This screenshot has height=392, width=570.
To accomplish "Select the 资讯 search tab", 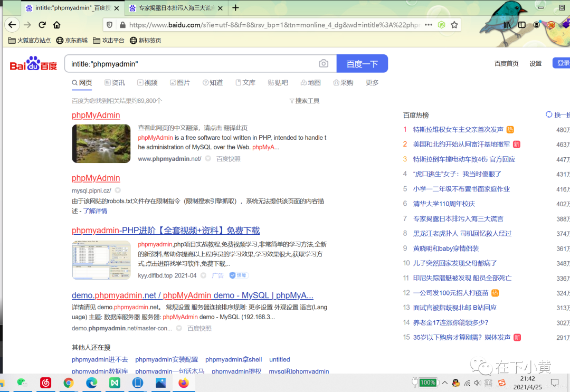I will (115, 83).
